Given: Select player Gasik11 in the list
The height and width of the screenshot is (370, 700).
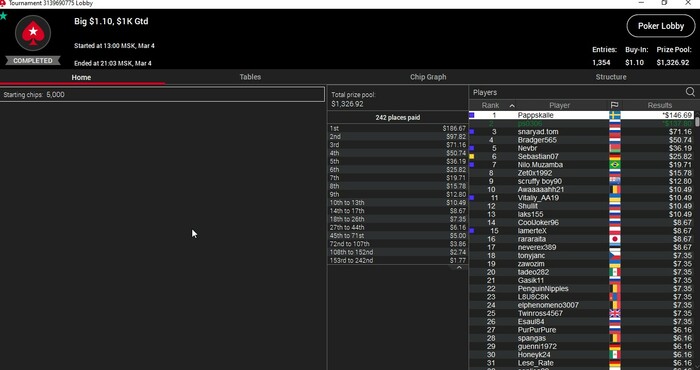Looking at the screenshot, I should point(581,280).
